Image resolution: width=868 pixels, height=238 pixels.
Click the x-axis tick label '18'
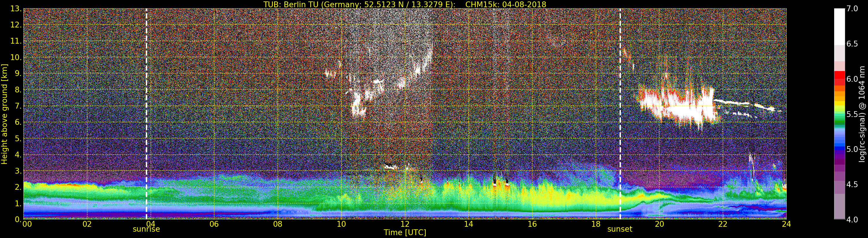pos(596,224)
